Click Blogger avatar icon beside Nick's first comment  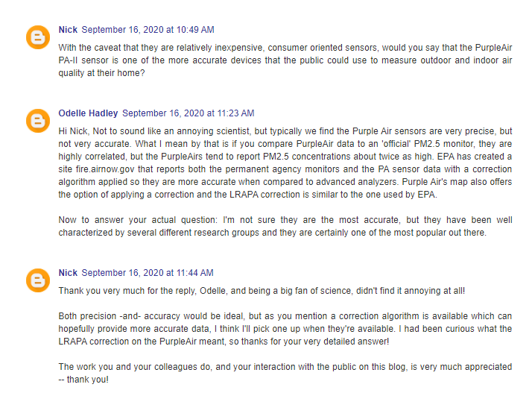(x=38, y=37)
